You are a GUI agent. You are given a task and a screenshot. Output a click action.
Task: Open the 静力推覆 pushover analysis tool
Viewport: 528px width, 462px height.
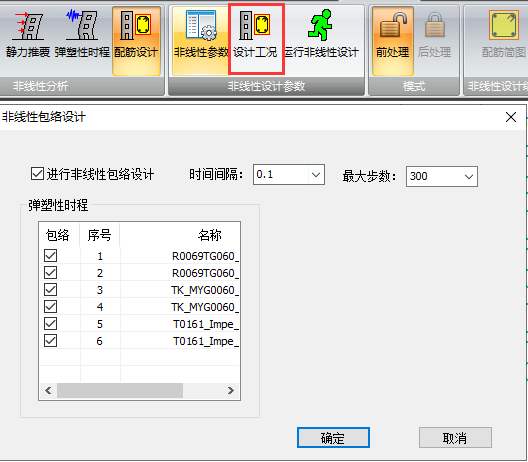28,35
